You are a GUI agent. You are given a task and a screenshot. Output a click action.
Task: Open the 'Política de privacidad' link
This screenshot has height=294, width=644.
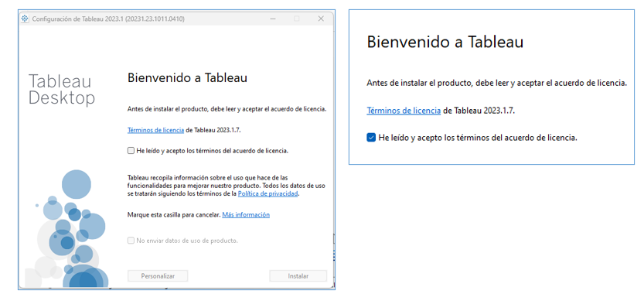[267, 193]
